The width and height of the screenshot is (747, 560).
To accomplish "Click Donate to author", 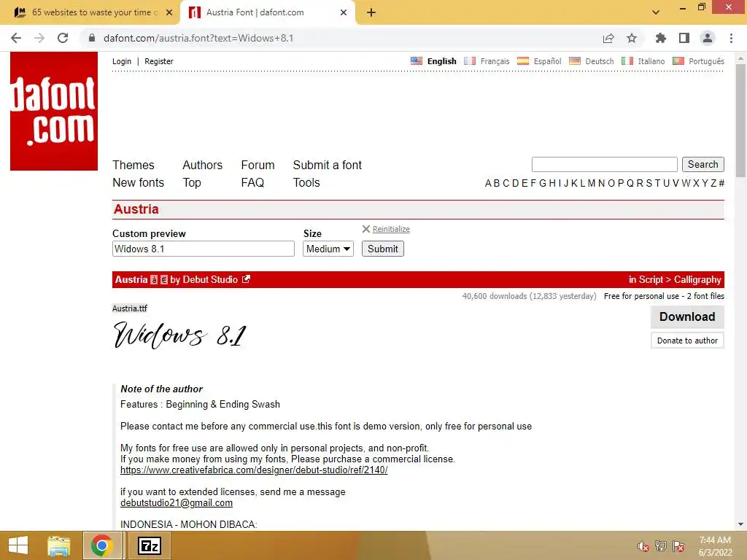I will pos(687,341).
